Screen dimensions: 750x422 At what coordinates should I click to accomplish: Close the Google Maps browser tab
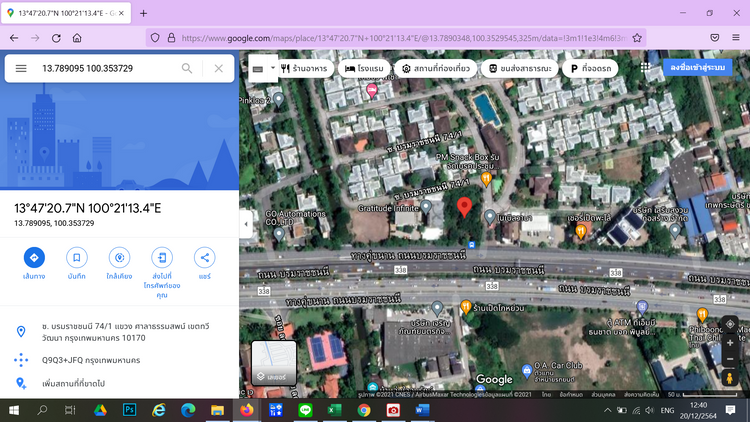click(x=121, y=13)
